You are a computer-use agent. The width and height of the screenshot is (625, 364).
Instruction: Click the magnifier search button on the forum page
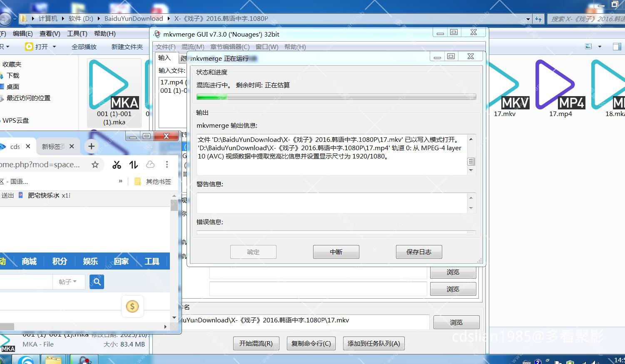coord(96,282)
